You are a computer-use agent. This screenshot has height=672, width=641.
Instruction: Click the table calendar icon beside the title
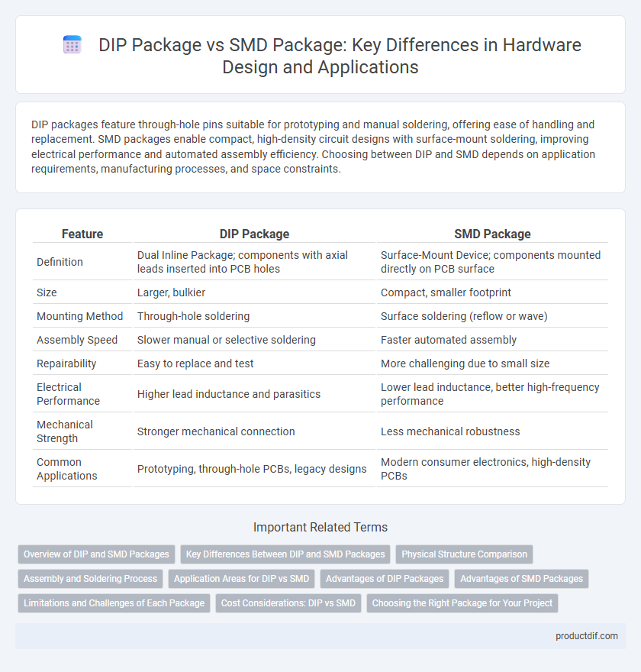coord(72,44)
